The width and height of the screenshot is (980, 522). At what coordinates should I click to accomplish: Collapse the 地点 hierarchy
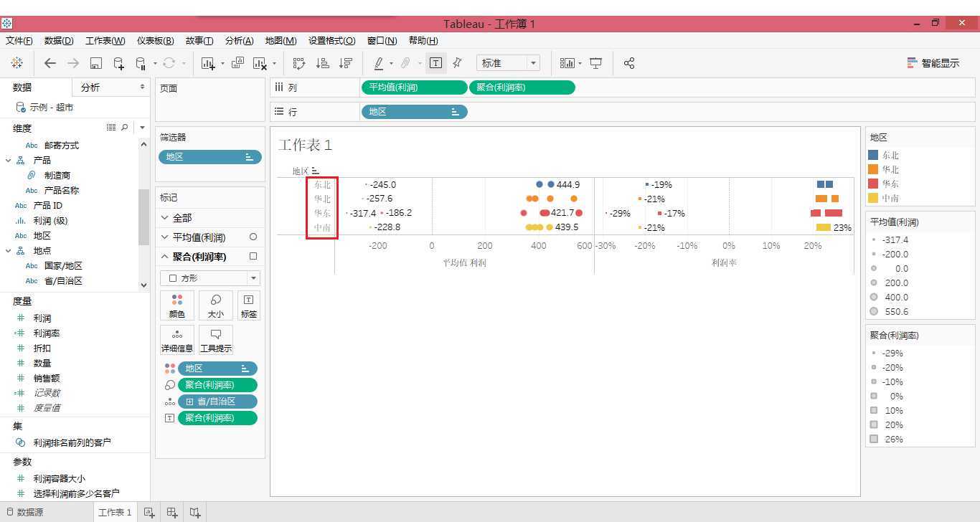coord(9,251)
